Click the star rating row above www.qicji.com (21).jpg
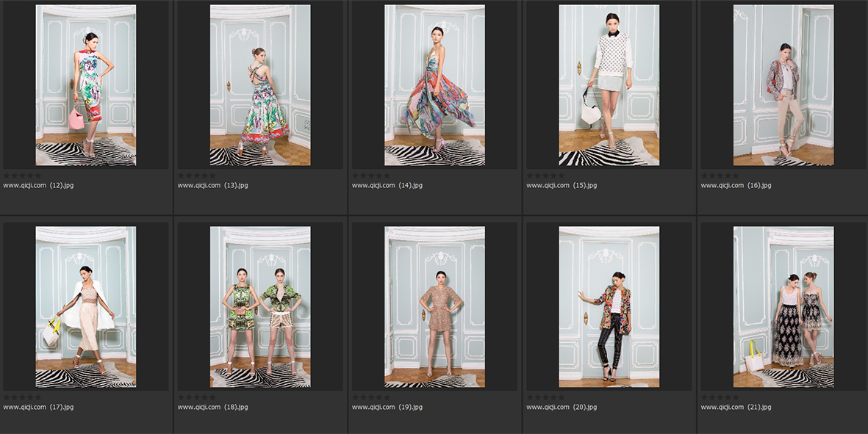This screenshot has height=434, width=868. [x=720, y=397]
